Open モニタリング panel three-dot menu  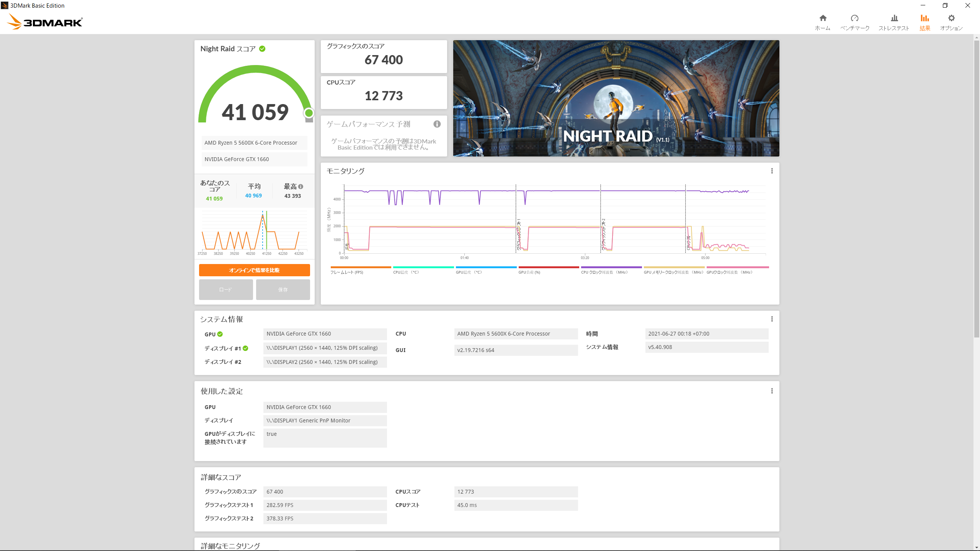click(772, 171)
